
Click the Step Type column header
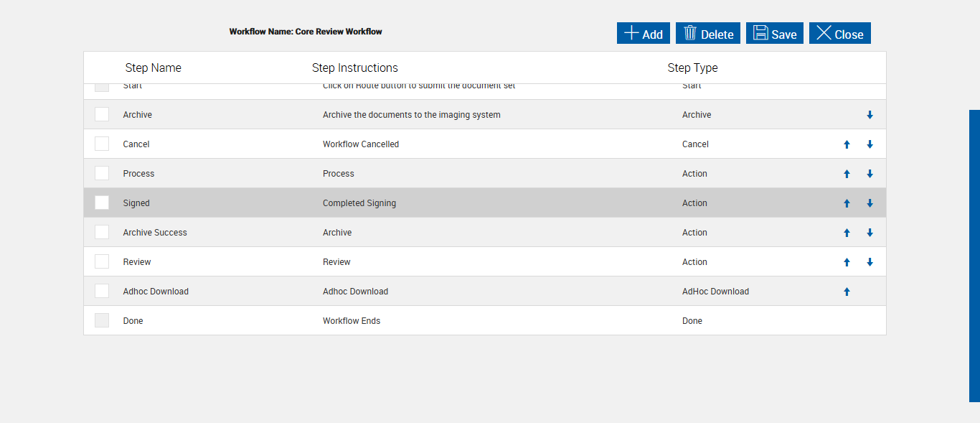pos(692,68)
